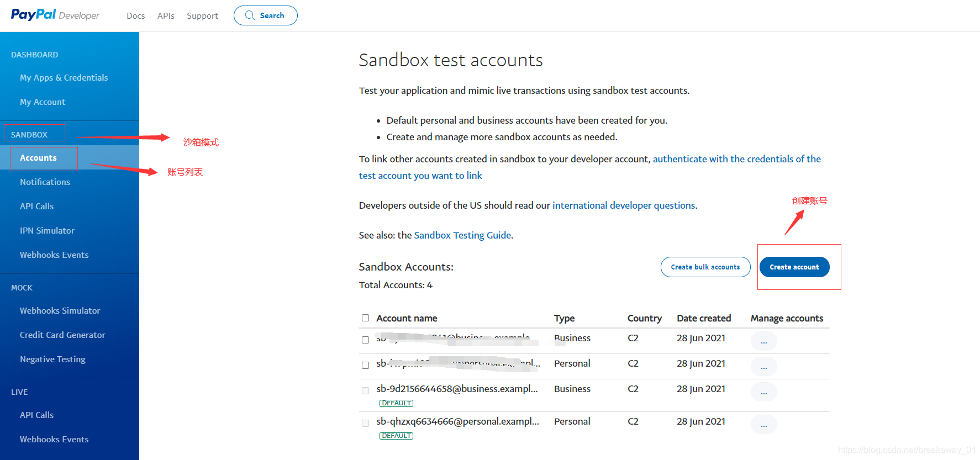Open the Sandbox Testing Guide link

462,235
